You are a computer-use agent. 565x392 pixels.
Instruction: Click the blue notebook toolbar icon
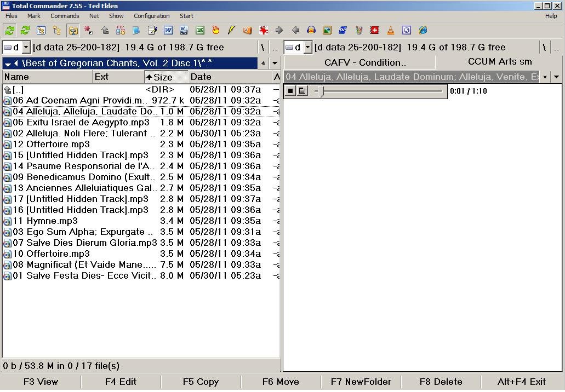coord(136,30)
